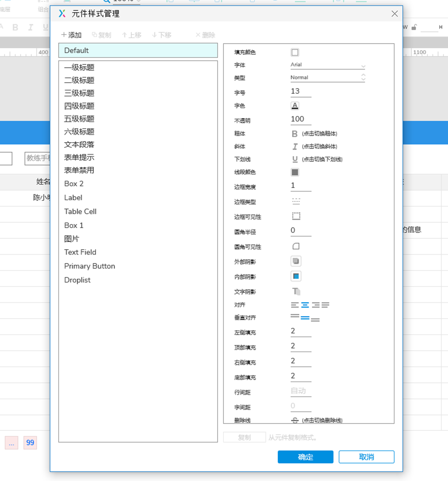The height and width of the screenshot is (481, 448).
Task: Set horizontal alignment to left
Action: (294, 305)
